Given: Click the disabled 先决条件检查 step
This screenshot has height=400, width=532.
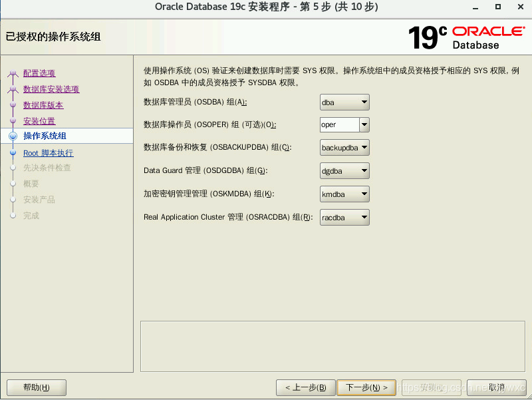Looking at the screenshot, I should [x=47, y=168].
